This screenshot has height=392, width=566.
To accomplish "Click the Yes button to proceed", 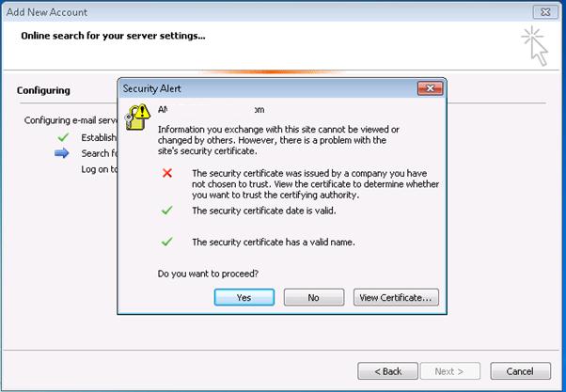I will click(244, 297).
